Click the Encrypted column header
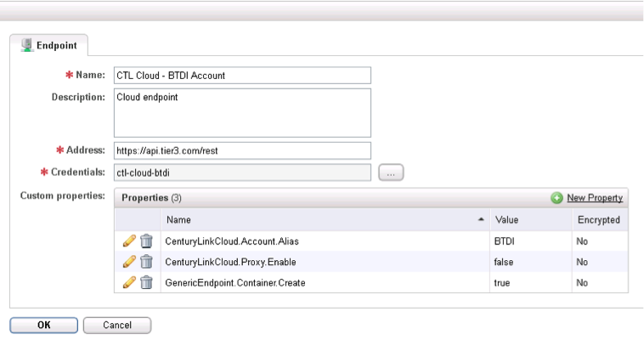This screenshot has height=340, width=644. coord(600,219)
